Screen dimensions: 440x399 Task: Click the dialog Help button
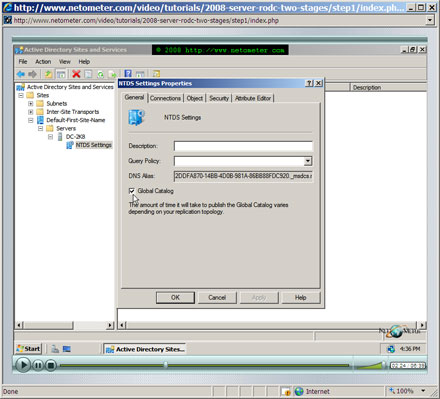pos(301,298)
